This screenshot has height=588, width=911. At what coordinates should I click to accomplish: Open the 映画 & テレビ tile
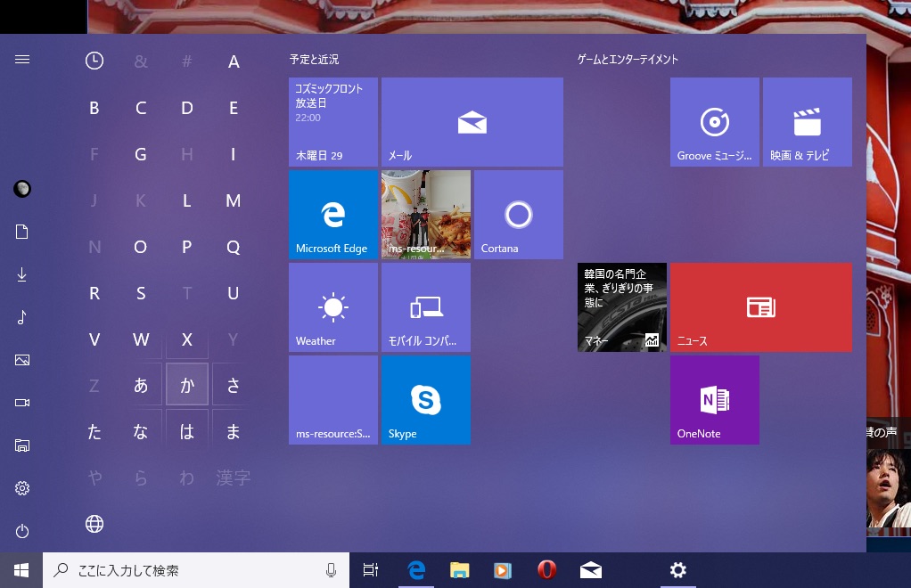click(808, 122)
